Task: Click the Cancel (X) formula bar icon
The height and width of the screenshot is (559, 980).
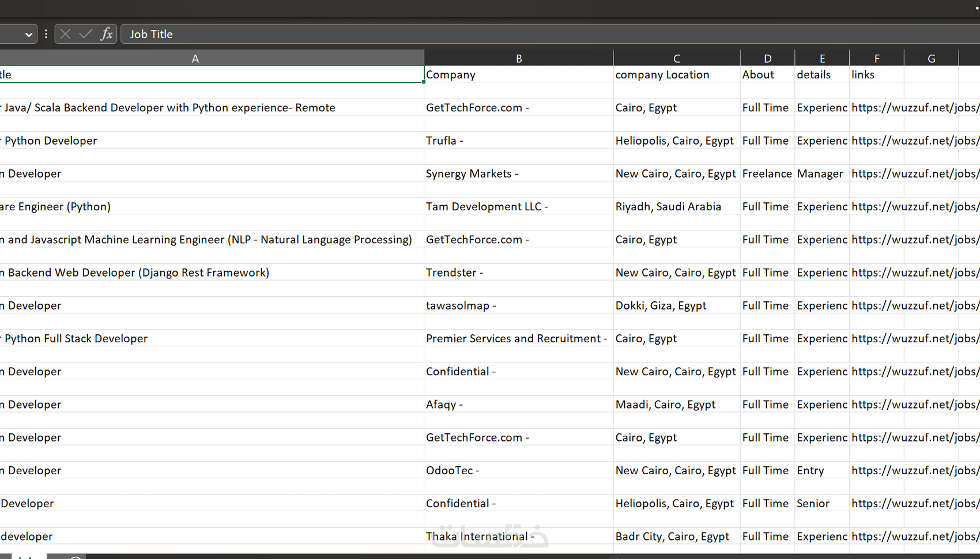Action: (x=66, y=34)
